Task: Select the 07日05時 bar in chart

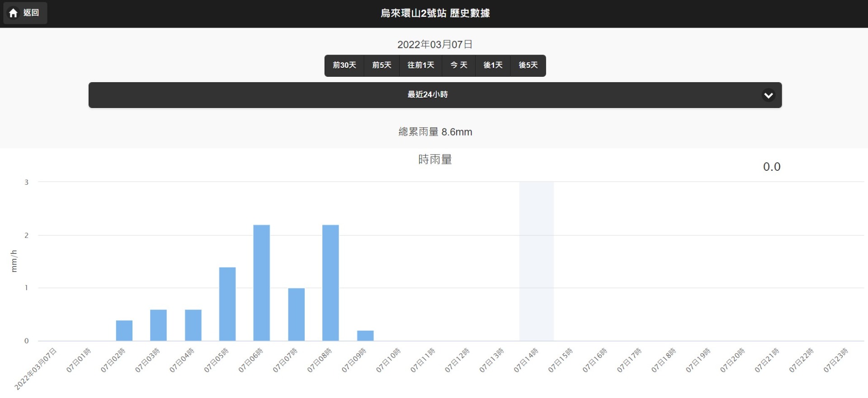Action: [227, 304]
